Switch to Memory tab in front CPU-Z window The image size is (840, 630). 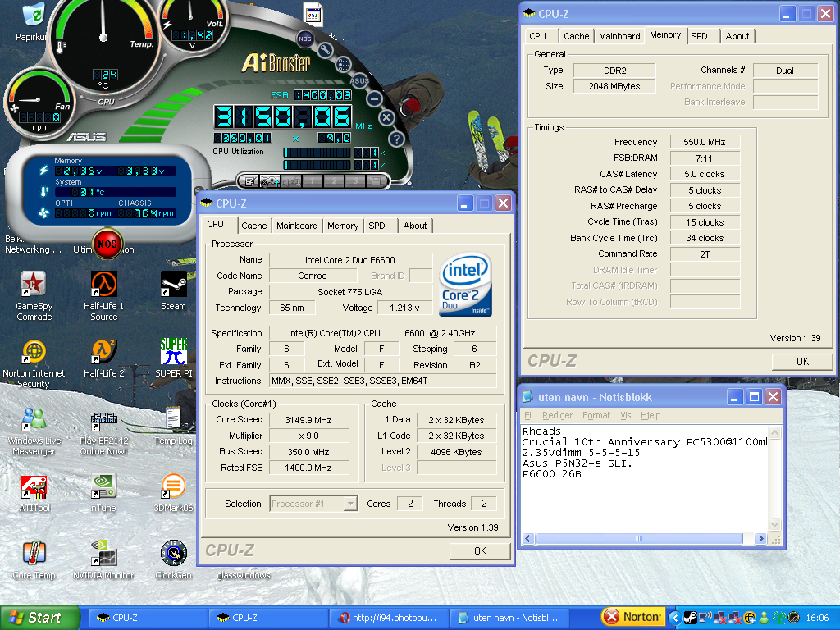(x=343, y=226)
